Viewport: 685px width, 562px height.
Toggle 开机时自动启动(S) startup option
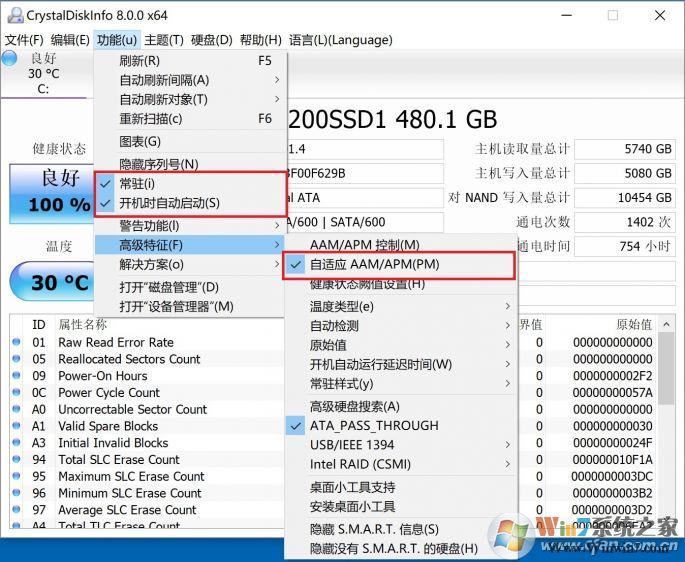click(190, 203)
